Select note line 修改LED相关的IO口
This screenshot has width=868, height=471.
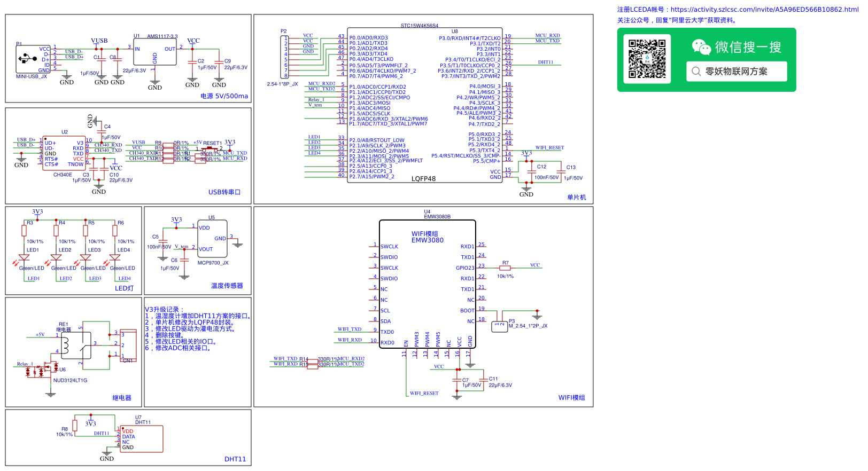coord(181,342)
